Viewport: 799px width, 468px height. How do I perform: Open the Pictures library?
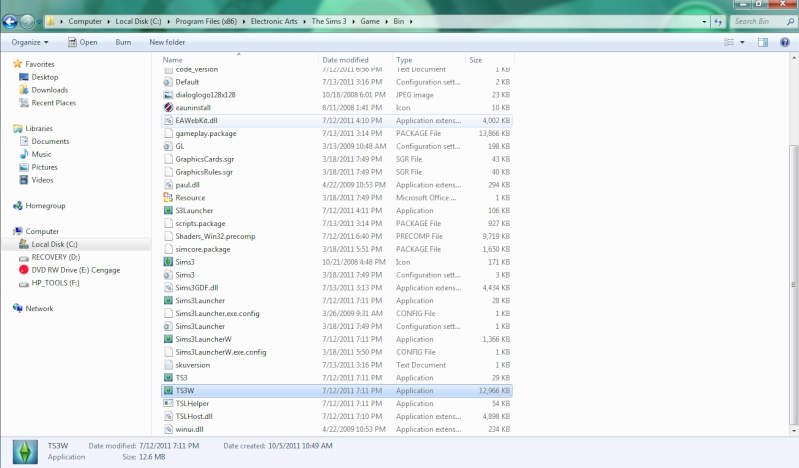coord(44,167)
